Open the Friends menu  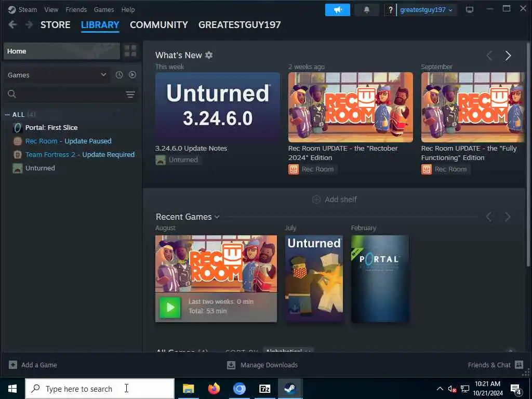(76, 9)
